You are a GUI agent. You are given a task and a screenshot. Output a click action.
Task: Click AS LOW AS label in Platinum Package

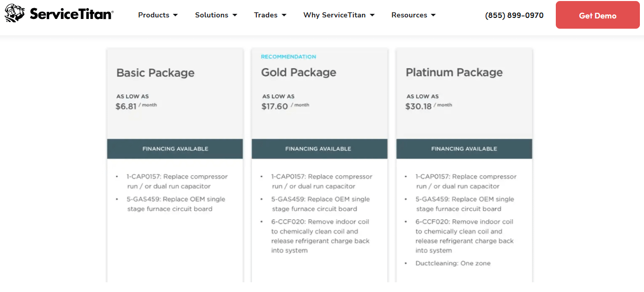(422, 96)
